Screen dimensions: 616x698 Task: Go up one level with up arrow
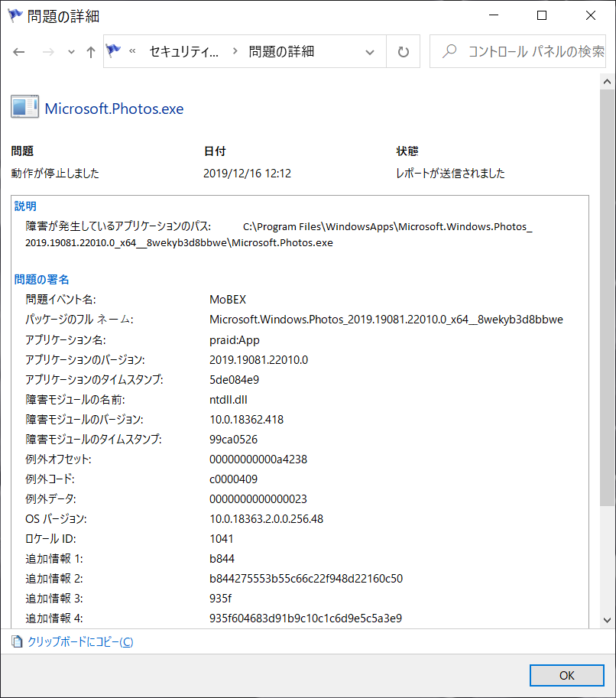coord(91,52)
